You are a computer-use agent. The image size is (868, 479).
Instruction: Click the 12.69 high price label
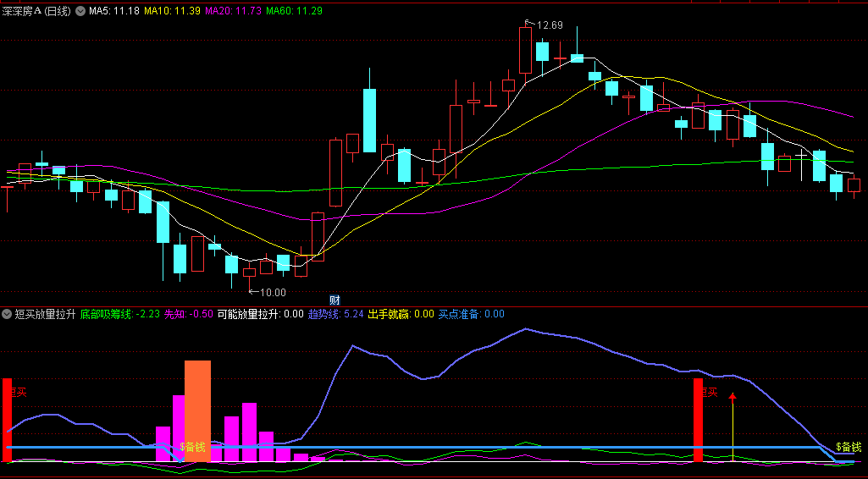point(549,25)
